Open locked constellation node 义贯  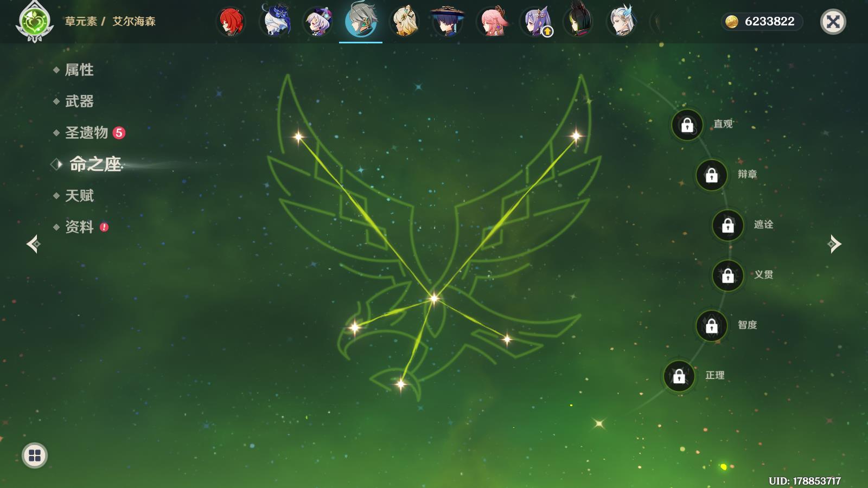pyautogui.click(x=728, y=276)
